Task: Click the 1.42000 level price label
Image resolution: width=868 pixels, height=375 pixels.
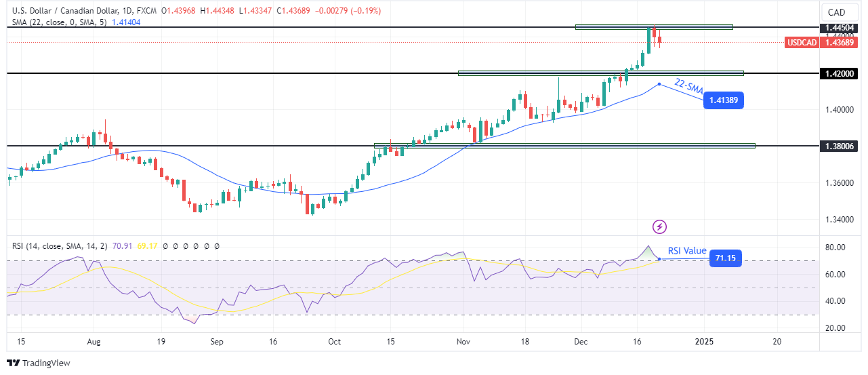Action: [x=836, y=73]
